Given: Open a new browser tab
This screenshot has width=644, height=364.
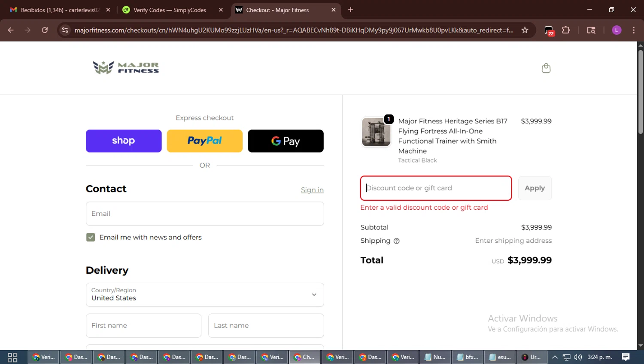Looking at the screenshot, I should tap(350, 10).
